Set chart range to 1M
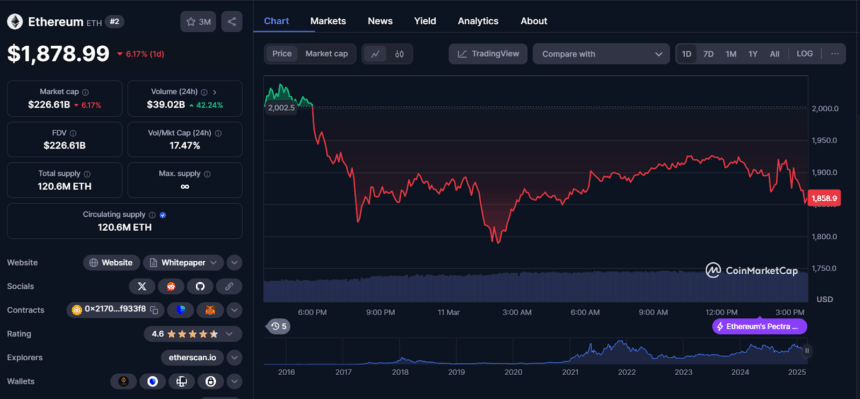 731,54
